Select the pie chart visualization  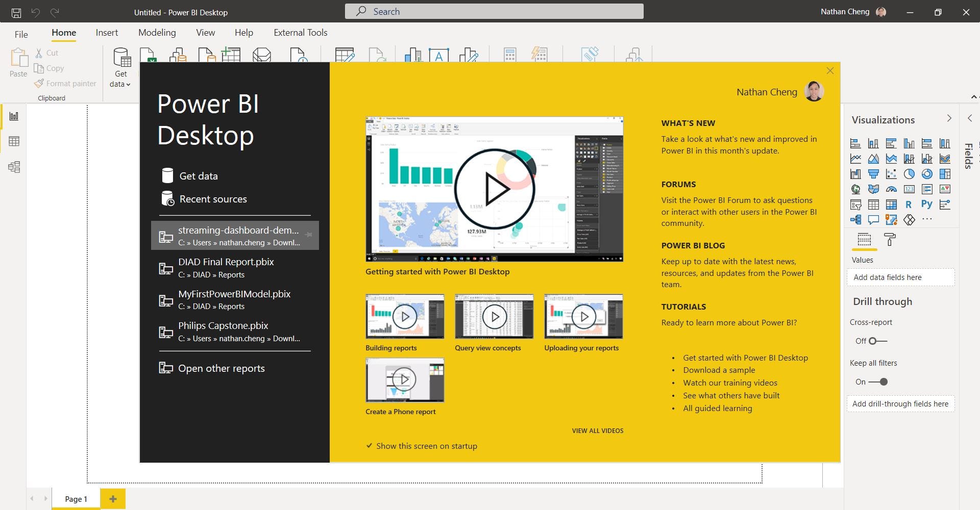click(909, 174)
